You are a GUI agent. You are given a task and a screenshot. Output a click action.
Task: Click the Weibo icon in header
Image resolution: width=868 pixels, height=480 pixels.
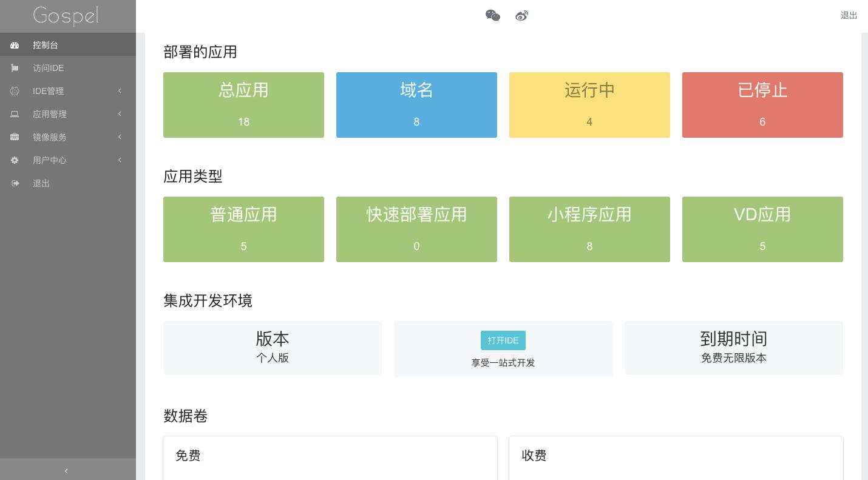coord(521,16)
